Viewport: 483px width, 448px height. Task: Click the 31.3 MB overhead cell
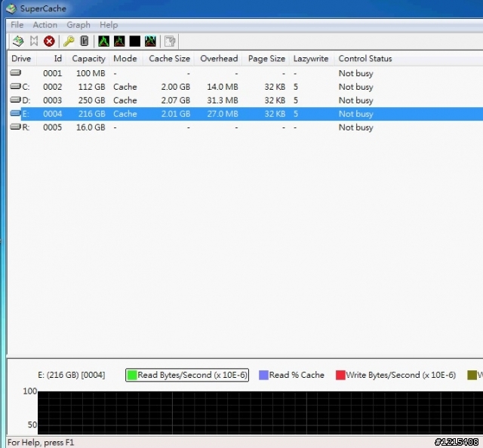(x=223, y=100)
